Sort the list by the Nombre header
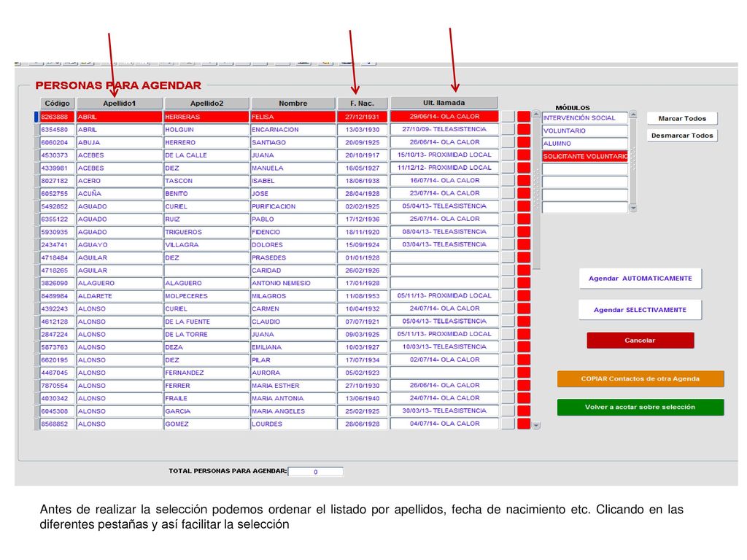Viewport: 747px width, 560px height. 293,104
